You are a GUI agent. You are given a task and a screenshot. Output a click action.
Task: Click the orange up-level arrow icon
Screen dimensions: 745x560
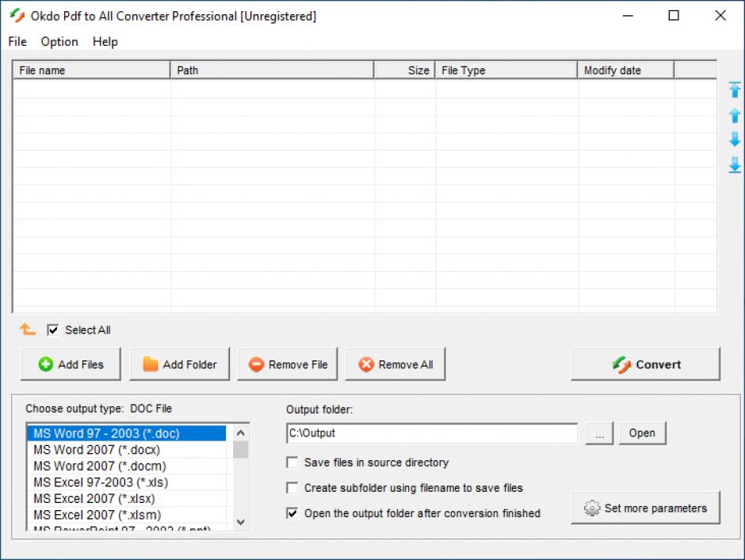(27, 330)
